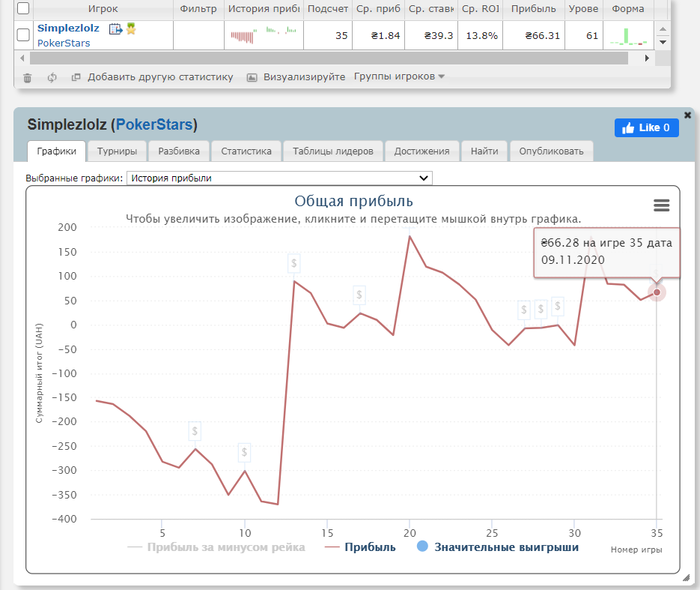Click the 'Игрок' column header

[x=103, y=8]
